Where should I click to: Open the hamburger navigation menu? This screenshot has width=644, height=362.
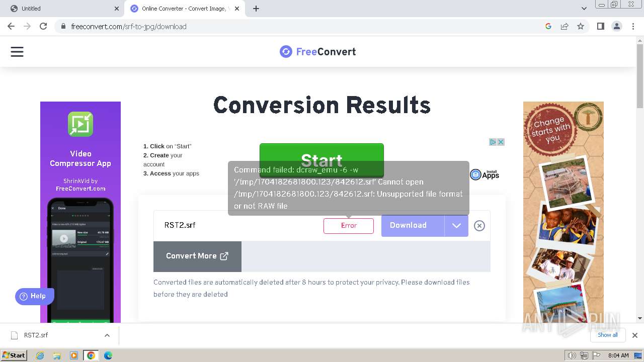[x=17, y=52]
